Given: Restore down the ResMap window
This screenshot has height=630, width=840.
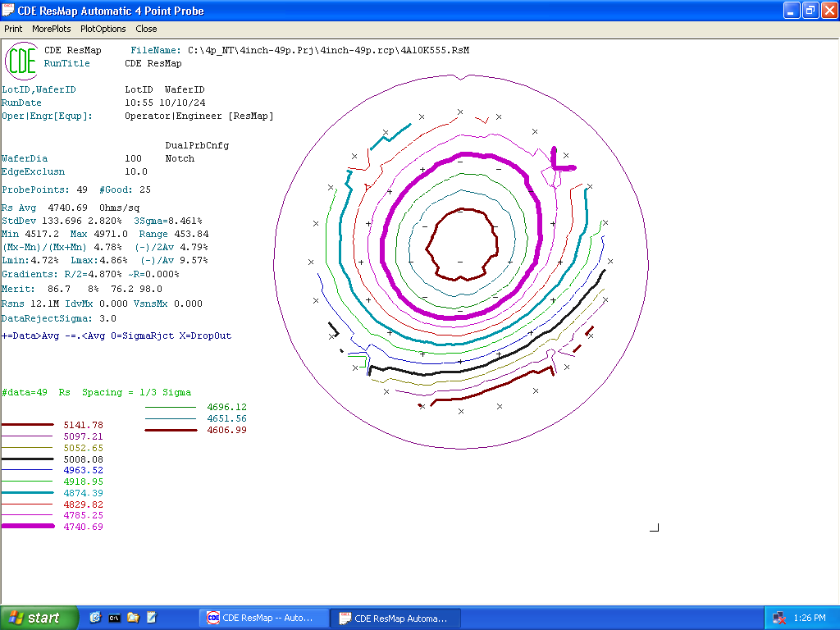Looking at the screenshot, I should pyautogui.click(x=809, y=11).
